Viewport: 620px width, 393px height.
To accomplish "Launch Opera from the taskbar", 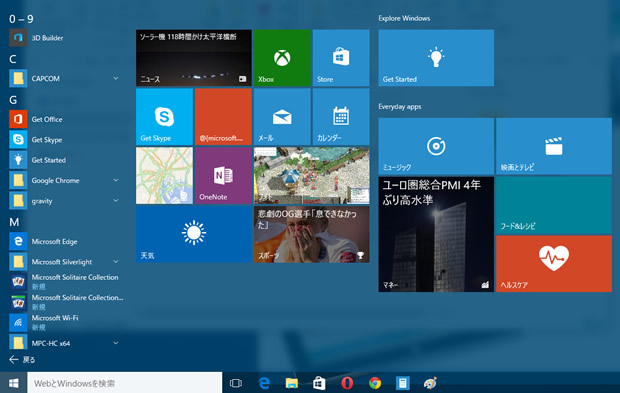I will pos(347,383).
